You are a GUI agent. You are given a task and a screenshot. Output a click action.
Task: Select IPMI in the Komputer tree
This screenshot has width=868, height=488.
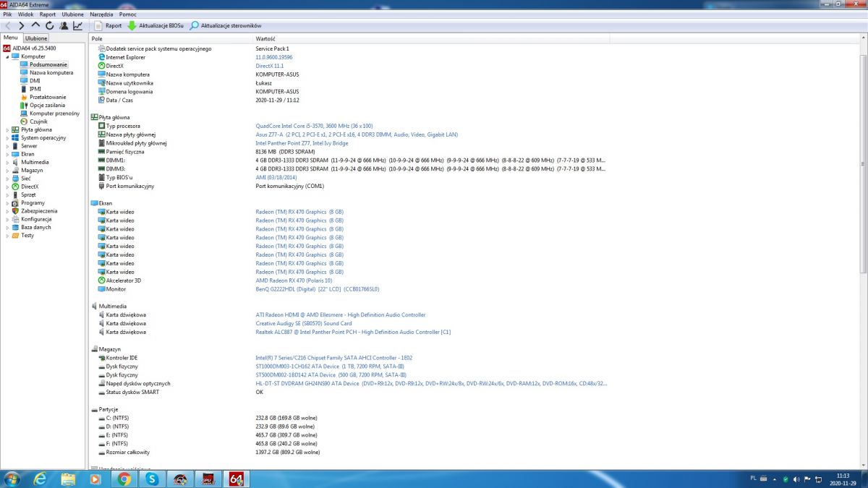coord(35,89)
